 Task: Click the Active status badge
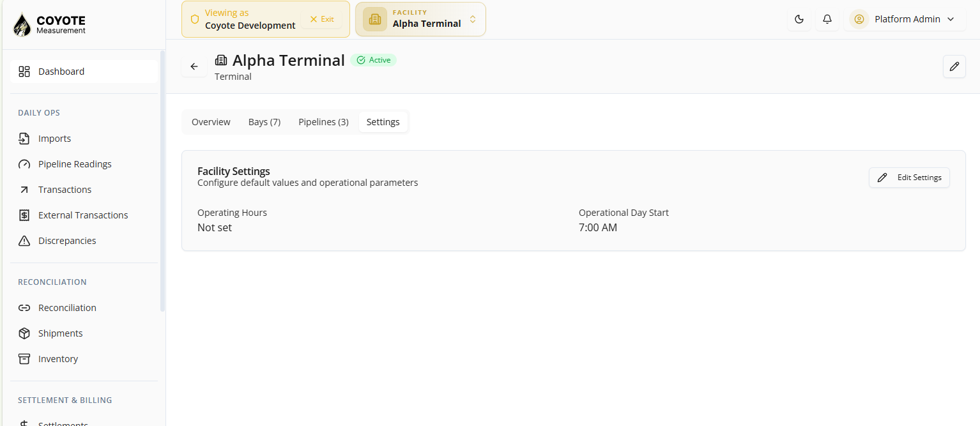point(373,60)
